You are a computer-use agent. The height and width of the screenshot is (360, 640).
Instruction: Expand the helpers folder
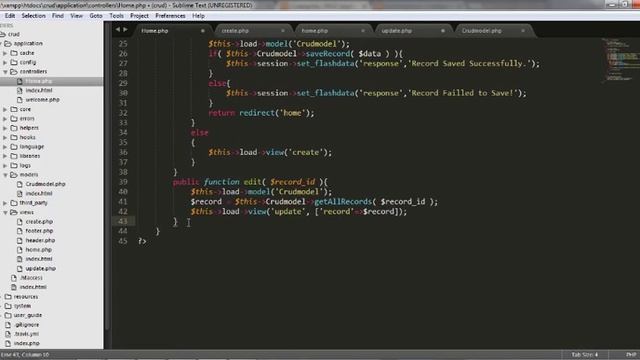tap(5, 128)
